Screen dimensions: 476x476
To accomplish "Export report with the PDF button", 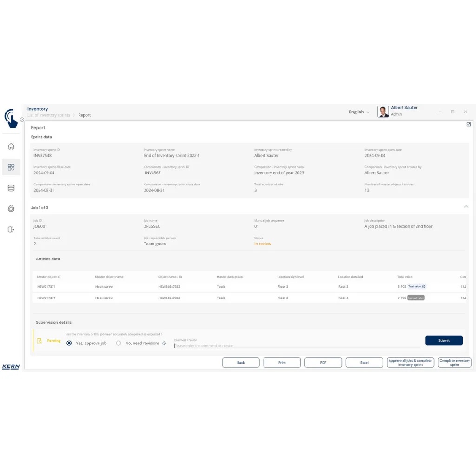I will (x=323, y=363).
